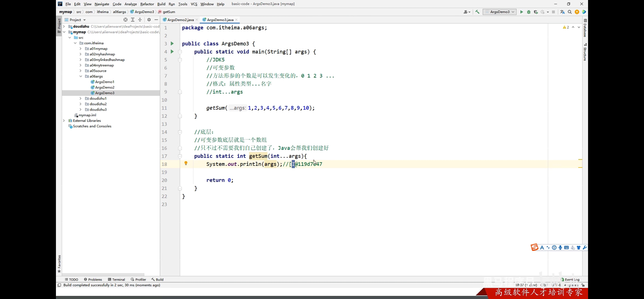Run with Coverage shield icon
This screenshot has width=644, height=299.
[x=536, y=12]
